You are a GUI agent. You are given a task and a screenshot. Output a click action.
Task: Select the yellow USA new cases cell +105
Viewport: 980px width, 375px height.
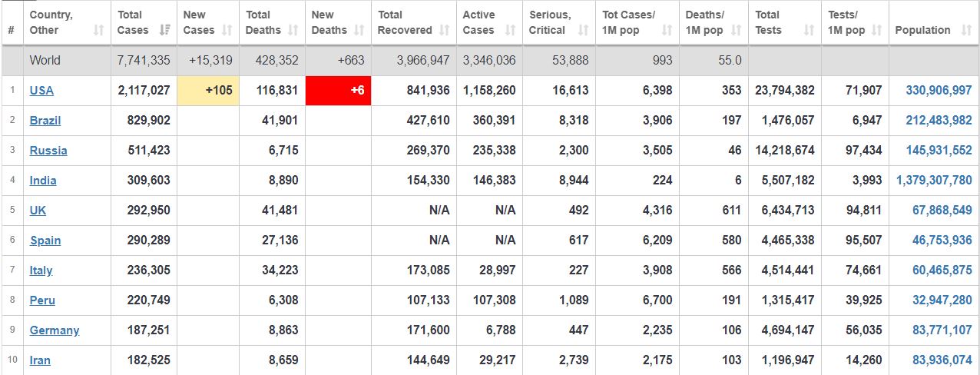209,90
